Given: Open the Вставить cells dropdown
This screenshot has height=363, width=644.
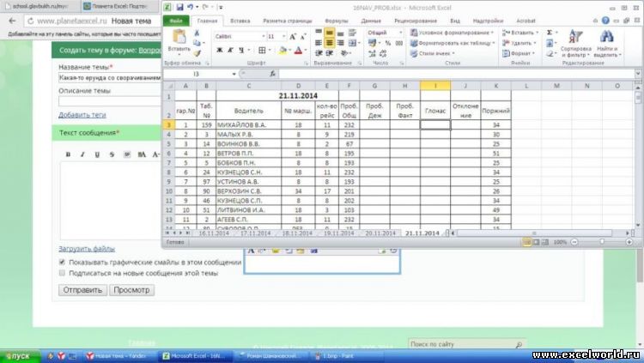Looking at the screenshot, I should coord(519,33).
